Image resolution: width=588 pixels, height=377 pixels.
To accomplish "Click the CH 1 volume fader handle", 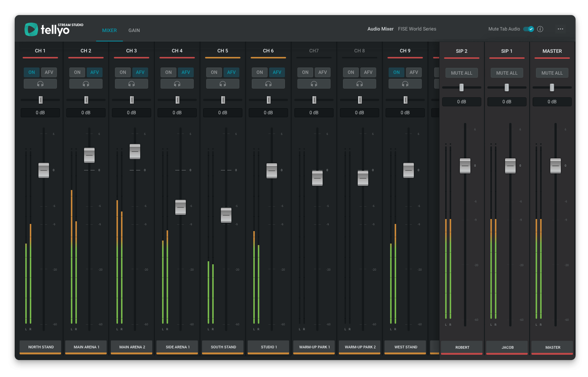I will pyautogui.click(x=44, y=170).
